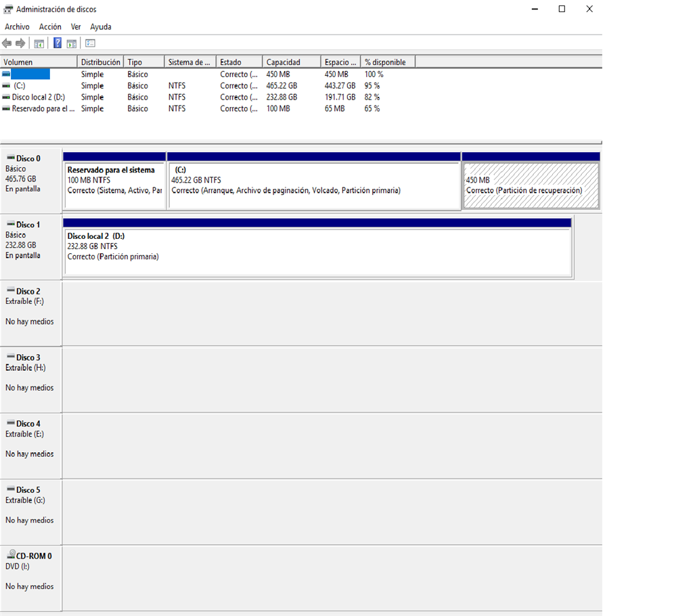Image resolution: width=693 pixels, height=616 pixels.
Task: Open the Archivo menu
Action: [17, 27]
